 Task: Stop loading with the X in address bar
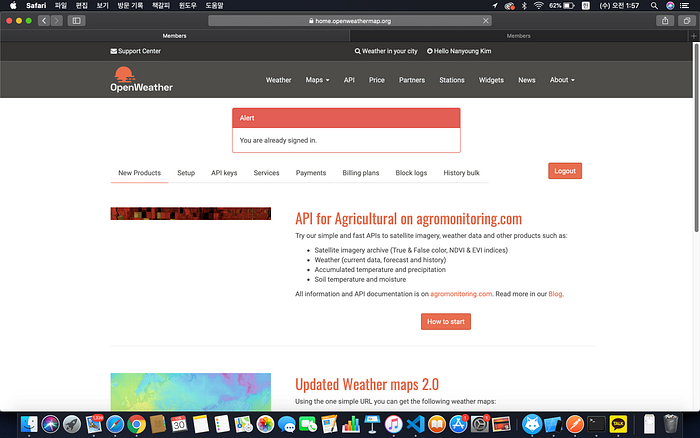486,21
